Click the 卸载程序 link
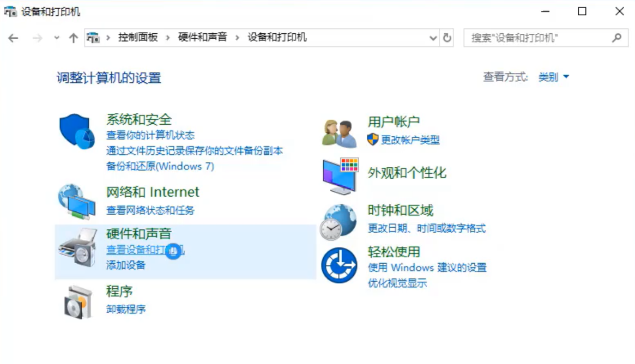This screenshot has width=635, height=364. click(x=126, y=310)
